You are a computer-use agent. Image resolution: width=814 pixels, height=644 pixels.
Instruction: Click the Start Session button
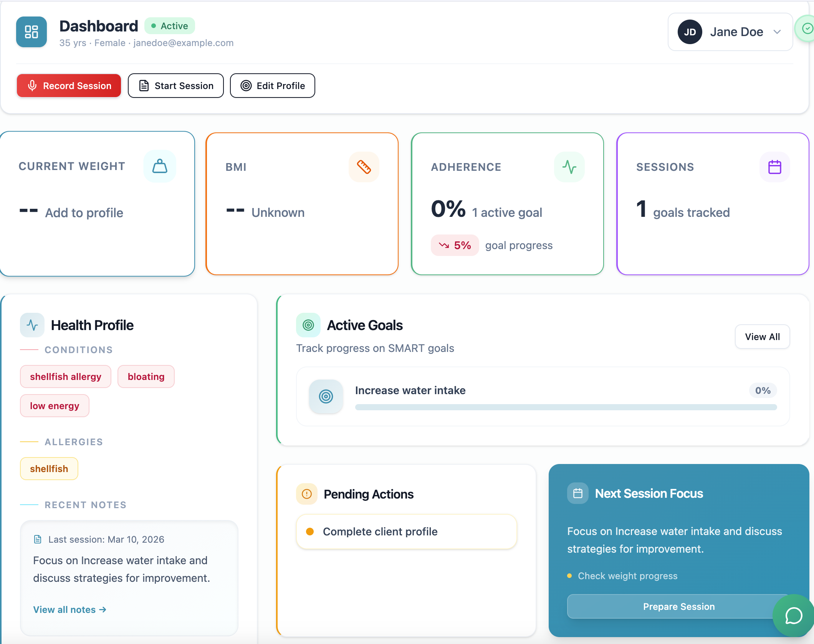pyautogui.click(x=176, y=86)
